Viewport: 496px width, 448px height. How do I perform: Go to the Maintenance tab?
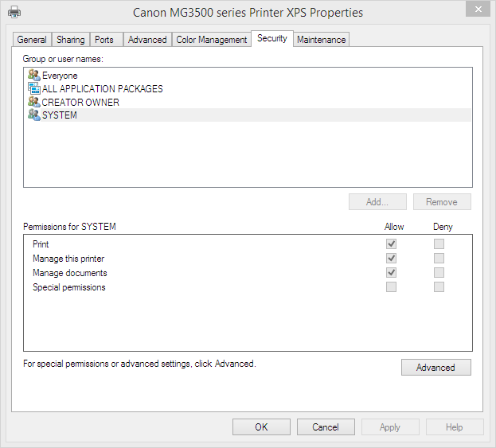pyautogui.click(x=321, y=40)
